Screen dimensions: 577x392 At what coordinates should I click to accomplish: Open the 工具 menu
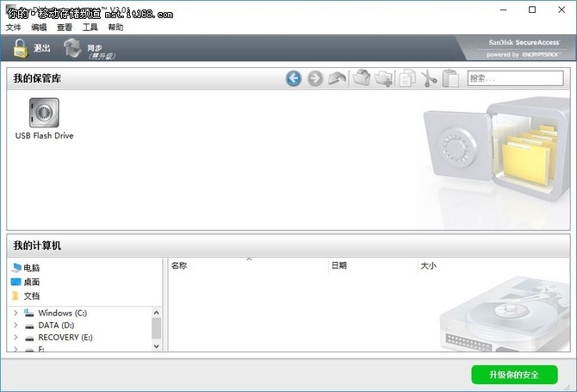[90, 28]
